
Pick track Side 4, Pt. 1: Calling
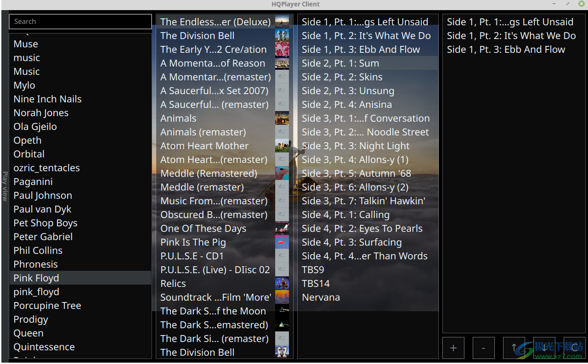click(368, 215)
